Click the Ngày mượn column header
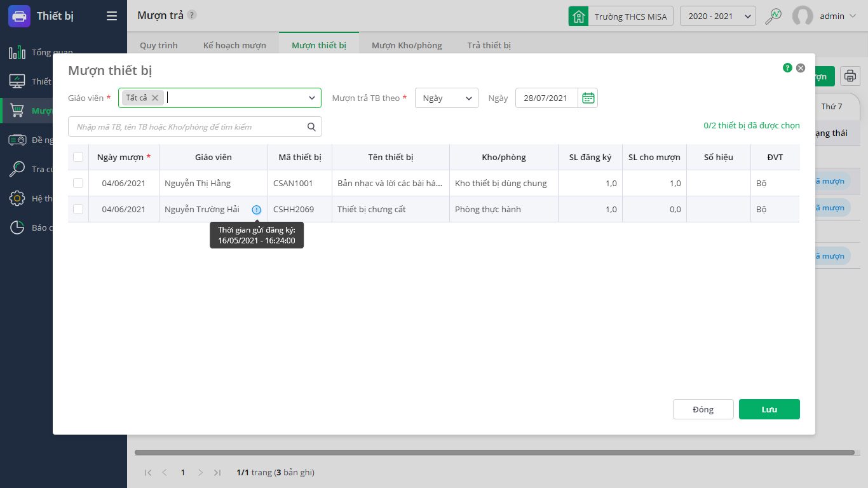Image resolution: width=868 pixels, height=488 pixels. (x=124, y=157)
